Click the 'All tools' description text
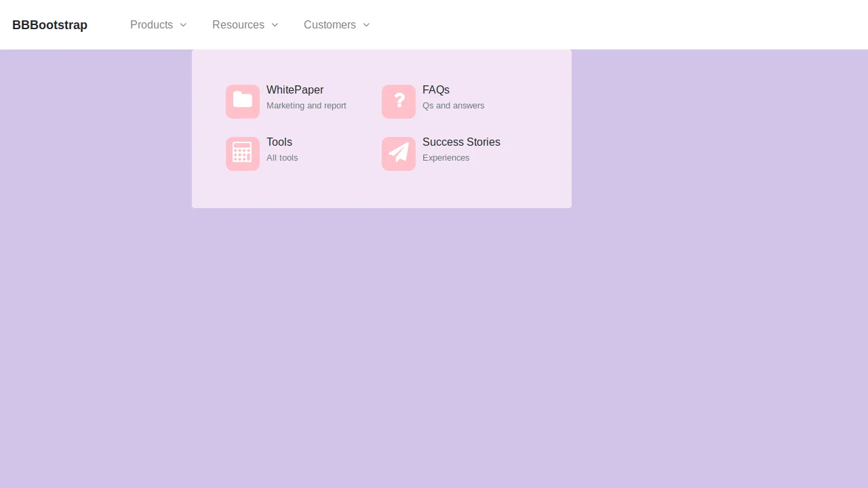This screenshot has height=488, width=868. (282, 157)
